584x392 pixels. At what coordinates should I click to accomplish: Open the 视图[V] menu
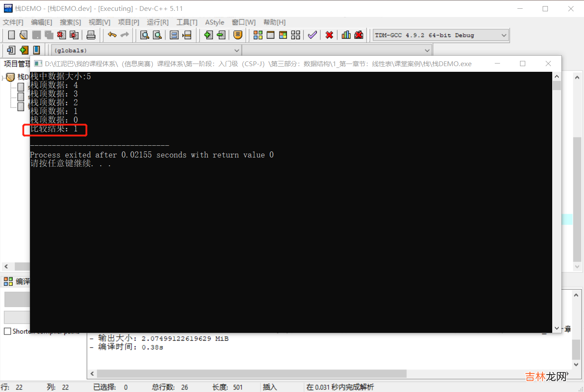[x=100, y=22]
